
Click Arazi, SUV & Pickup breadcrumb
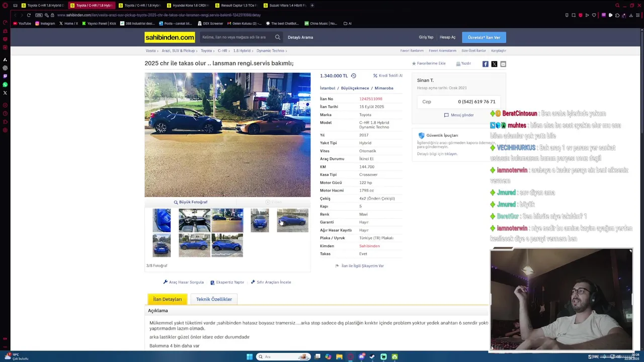click(x=178, y=51)
